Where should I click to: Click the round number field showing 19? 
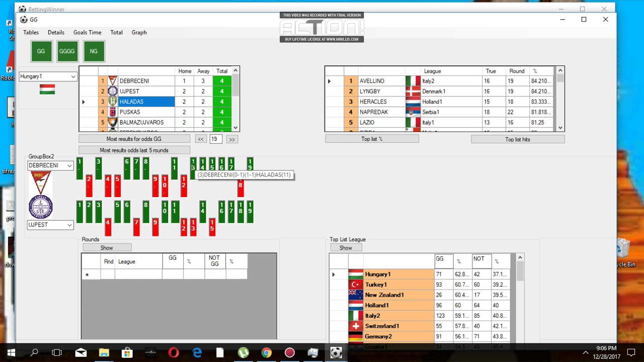(216, 139)
